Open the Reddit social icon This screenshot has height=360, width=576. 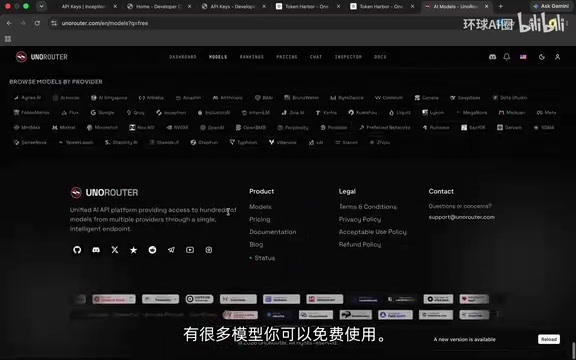pyautogui.click(x=152, y=250)
